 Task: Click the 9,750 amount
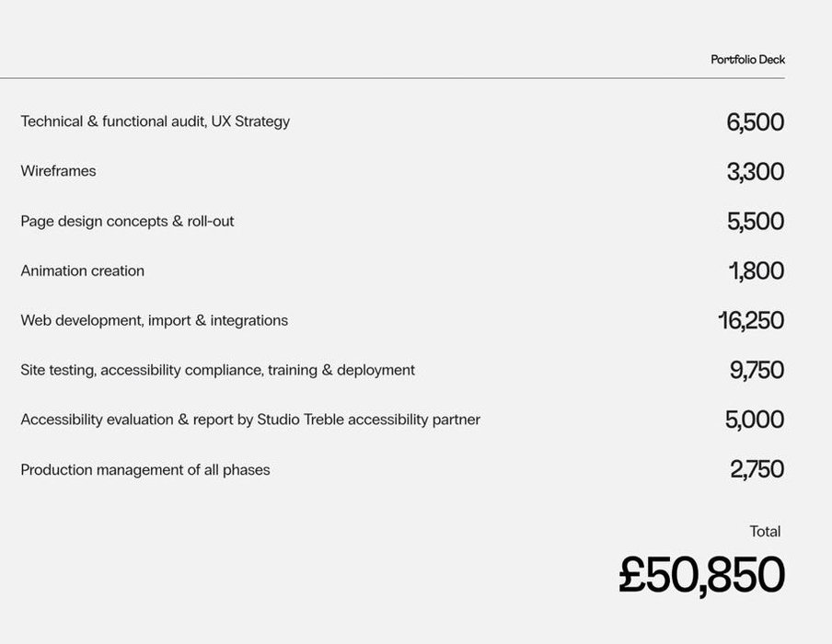click(757, 370)
